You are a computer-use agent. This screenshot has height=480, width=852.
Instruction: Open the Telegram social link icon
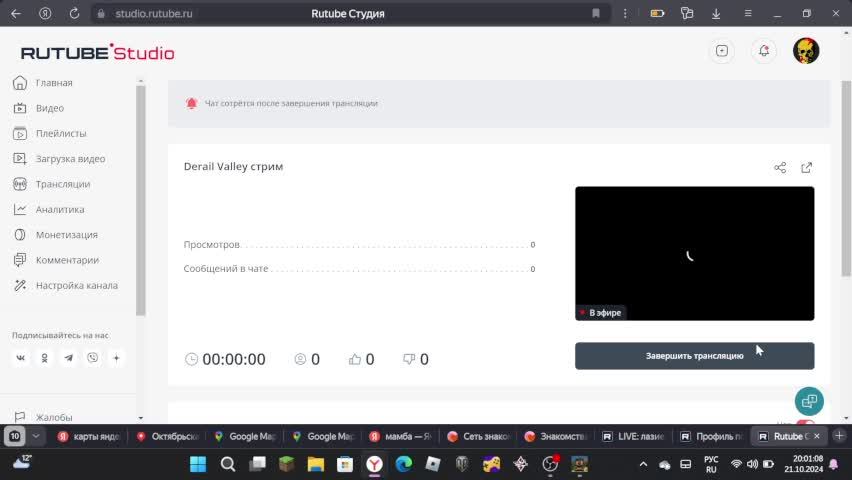(x=68, y=358)
